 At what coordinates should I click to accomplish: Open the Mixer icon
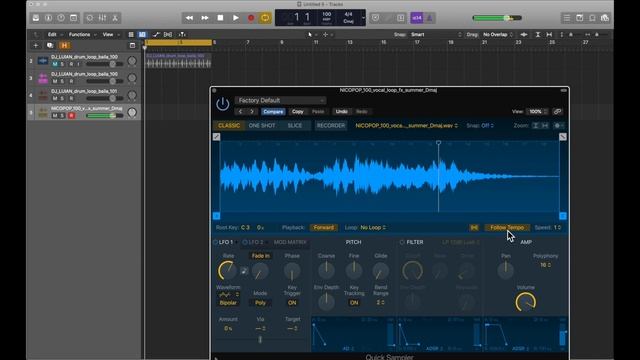tap(102, 18)
